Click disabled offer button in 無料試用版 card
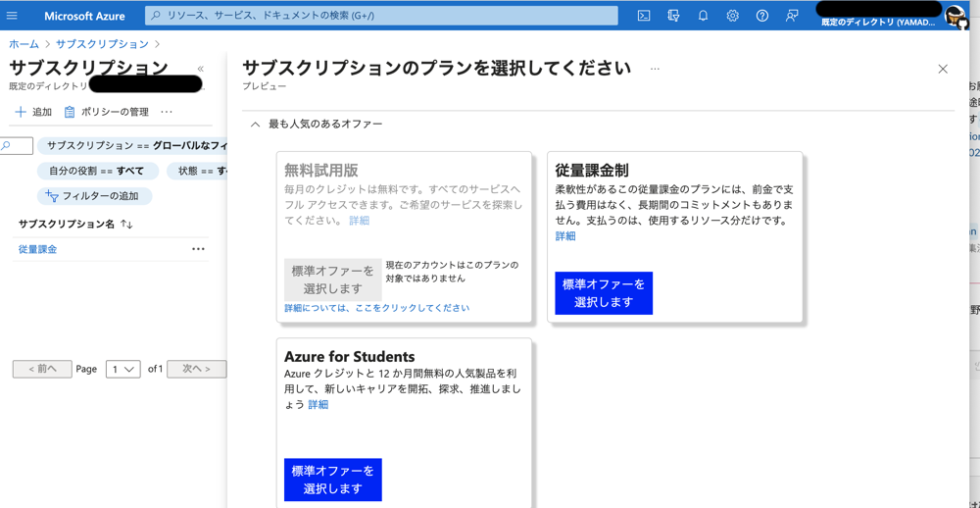 point(332,279)
